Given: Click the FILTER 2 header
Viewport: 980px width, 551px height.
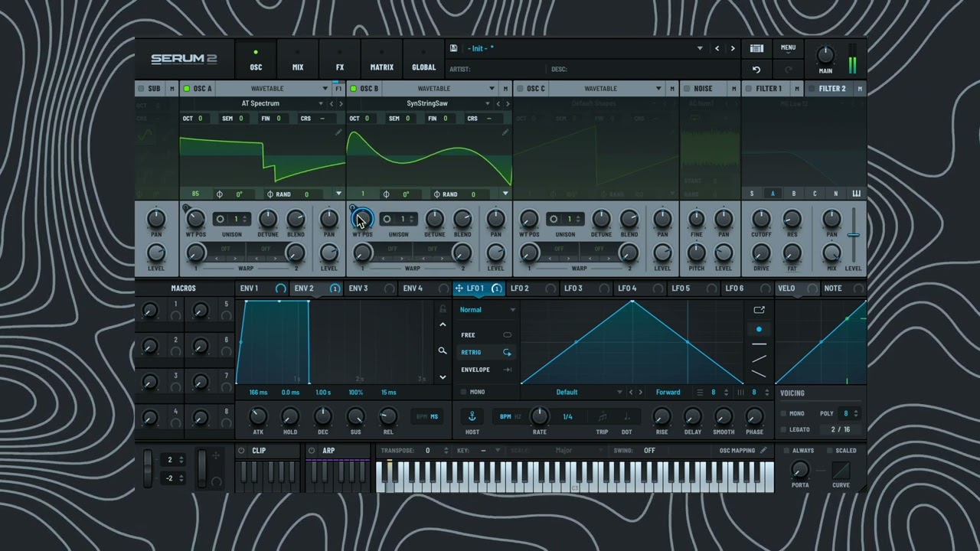Looking at the screenshot, I should pos(832,89).
